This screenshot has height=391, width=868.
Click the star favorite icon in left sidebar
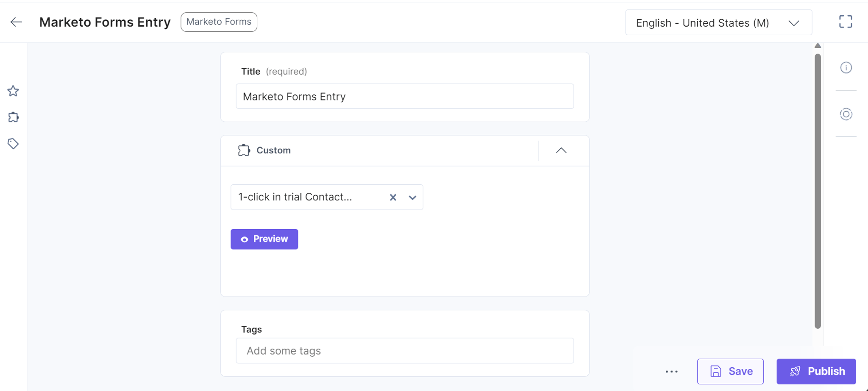pyautogui.click(x=13, y=91)
